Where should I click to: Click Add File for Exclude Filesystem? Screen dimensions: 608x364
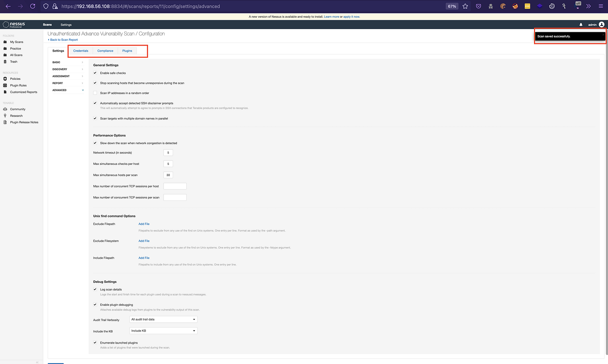coord(144,241)
